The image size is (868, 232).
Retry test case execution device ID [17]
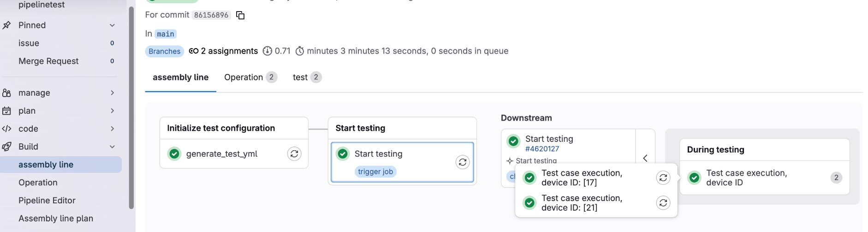click(x=663, y=177)
